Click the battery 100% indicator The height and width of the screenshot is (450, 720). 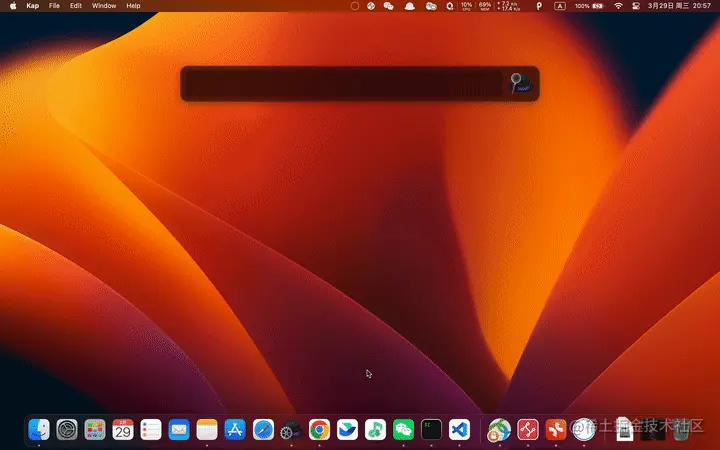[589, 6]
